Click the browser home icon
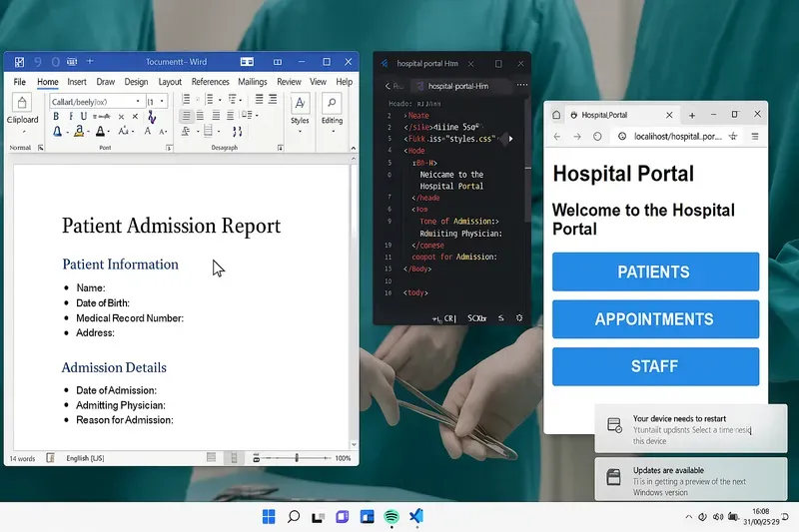Viewport: 799px width, 532px height. (x=556, y=115)
